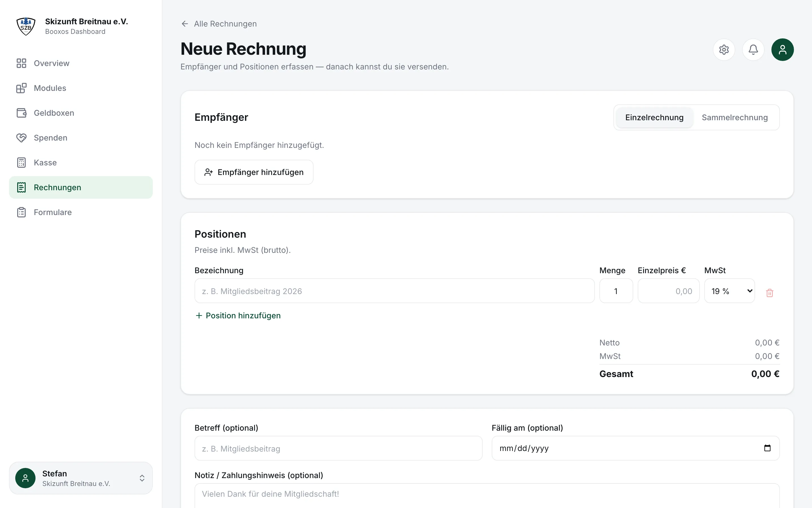Click the Menge quantity field
Screen dimensions: 812x508
pyautogui.click(x=616, y=291)
